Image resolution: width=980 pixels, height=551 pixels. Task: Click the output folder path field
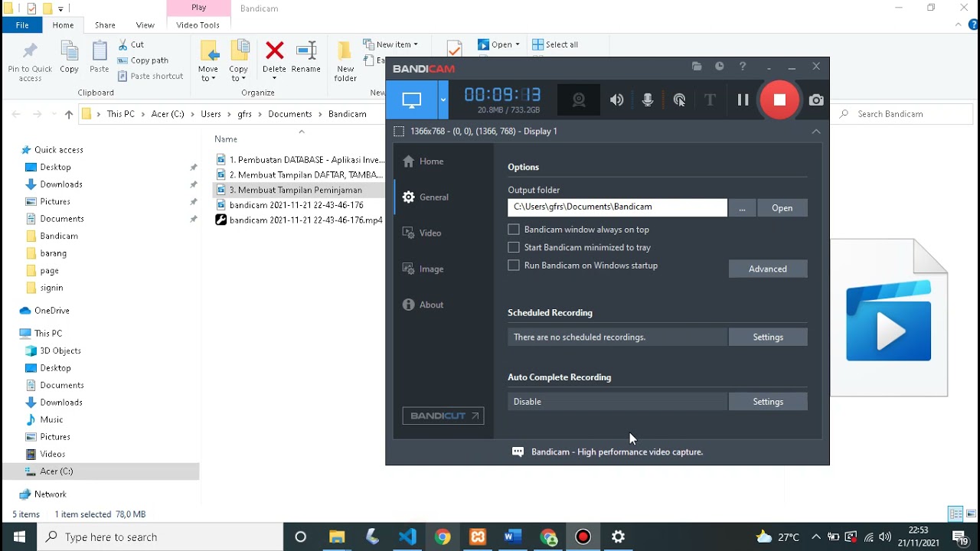[x=617, y=207]
